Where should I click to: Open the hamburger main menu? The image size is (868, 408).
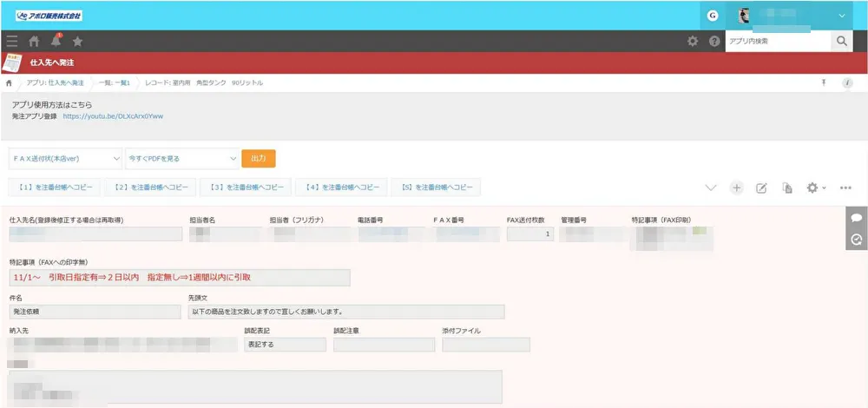tap(11, 41)
